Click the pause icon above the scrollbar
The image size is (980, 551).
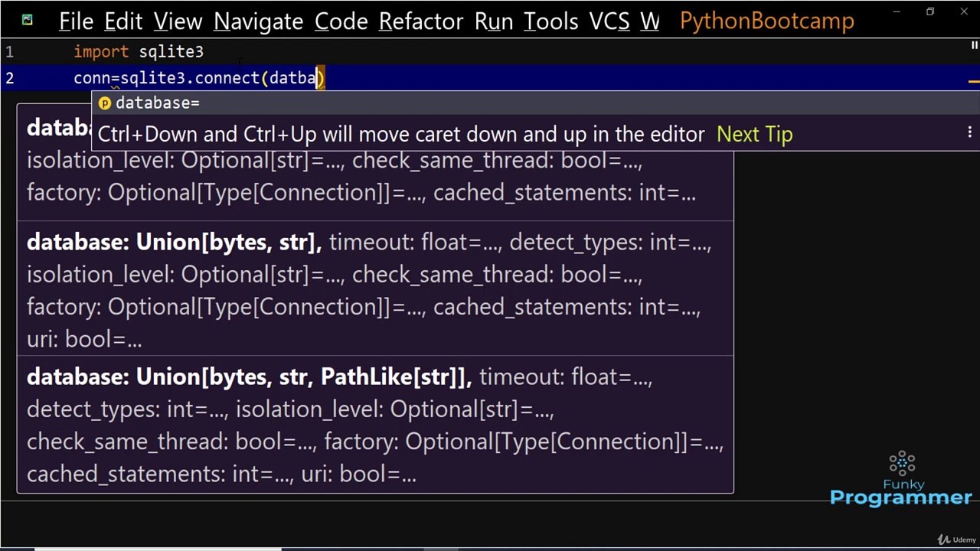[974, 47]
